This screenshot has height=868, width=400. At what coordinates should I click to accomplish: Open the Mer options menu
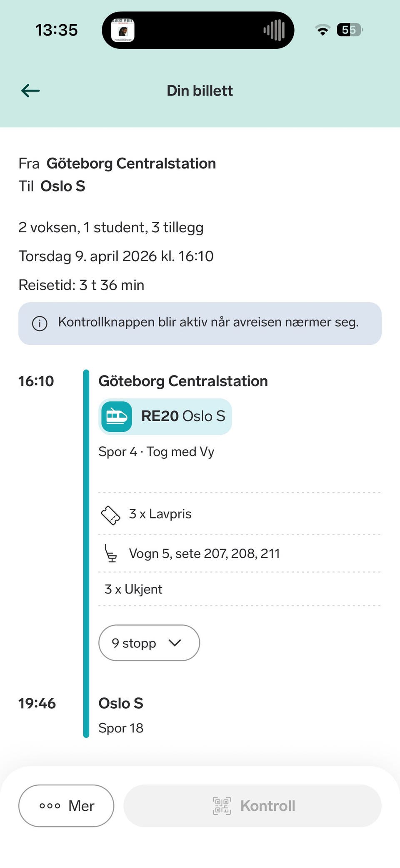pyautogui.click(x=66, y=805)
